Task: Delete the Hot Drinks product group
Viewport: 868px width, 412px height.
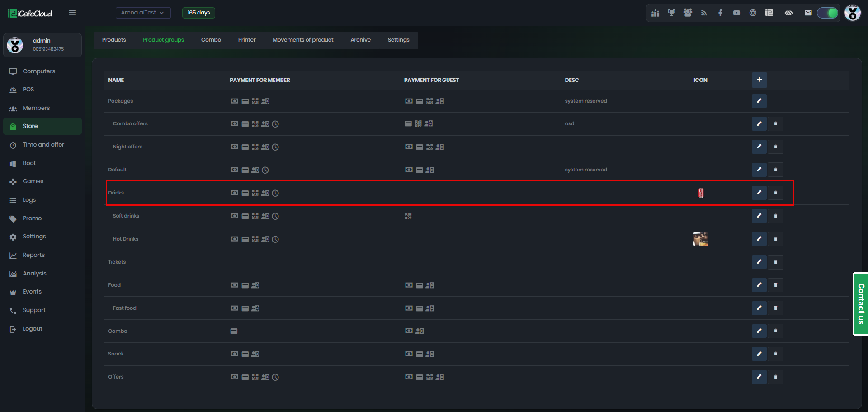Action: pyautogui.click(x=775, y=239)
